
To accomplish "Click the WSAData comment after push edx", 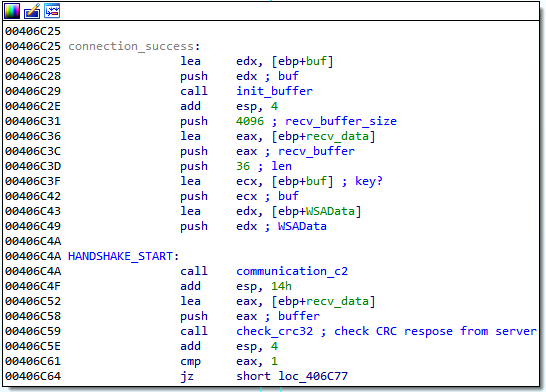I will click(302, 226).
